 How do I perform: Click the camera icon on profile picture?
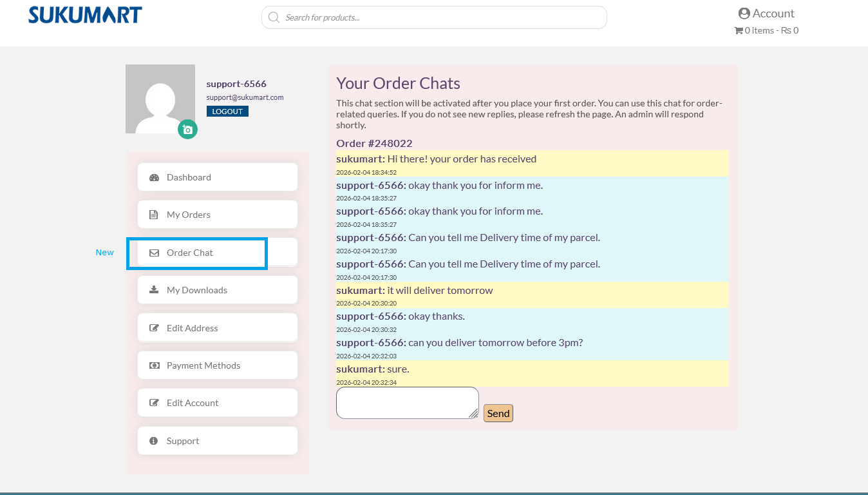(187, 130)
